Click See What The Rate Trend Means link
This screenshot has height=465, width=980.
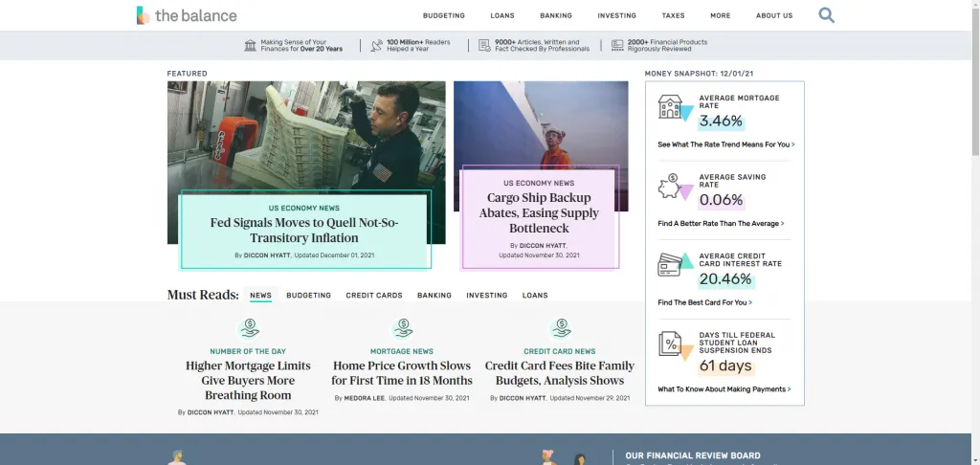pyautogui.click(x=726, y=144)
